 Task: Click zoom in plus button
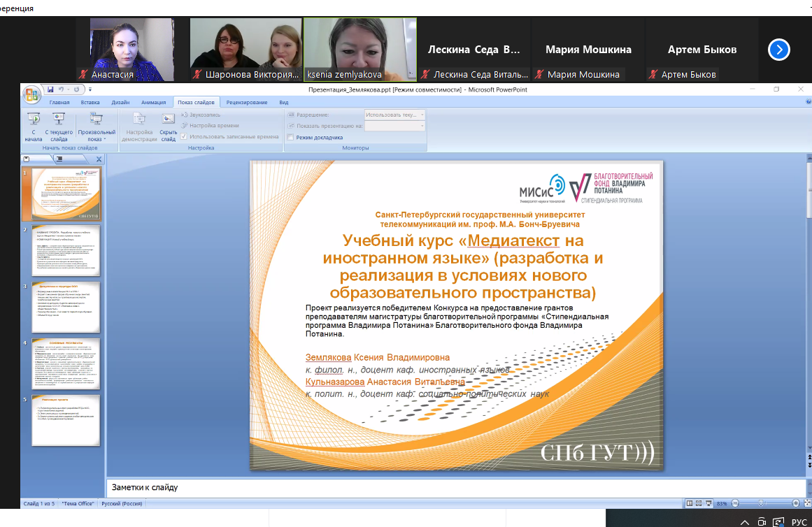click(796, 503)
